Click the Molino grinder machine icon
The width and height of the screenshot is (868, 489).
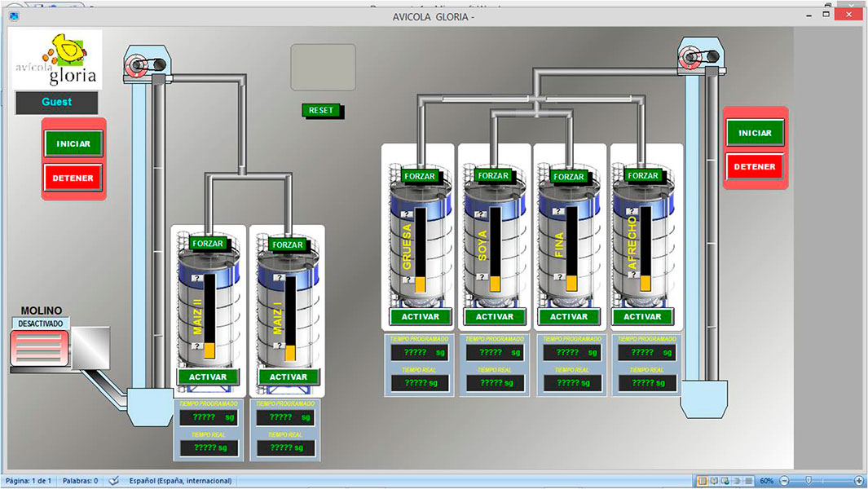point(39,348)
